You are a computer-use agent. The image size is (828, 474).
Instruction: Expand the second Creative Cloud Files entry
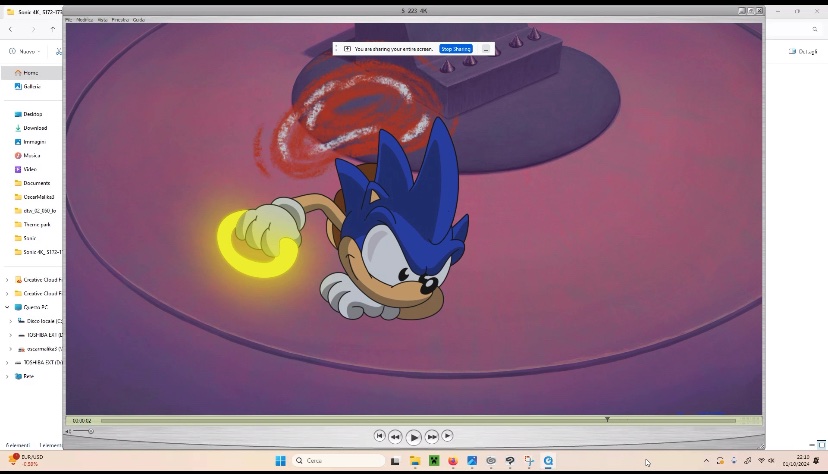coord(7,293)
